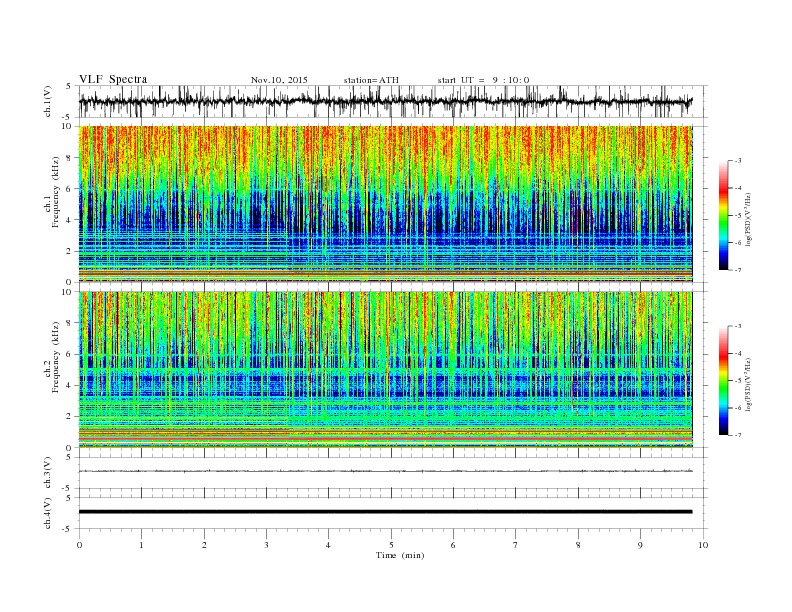Click the "-5" label on ch.1 colorbar

point(738,216)
